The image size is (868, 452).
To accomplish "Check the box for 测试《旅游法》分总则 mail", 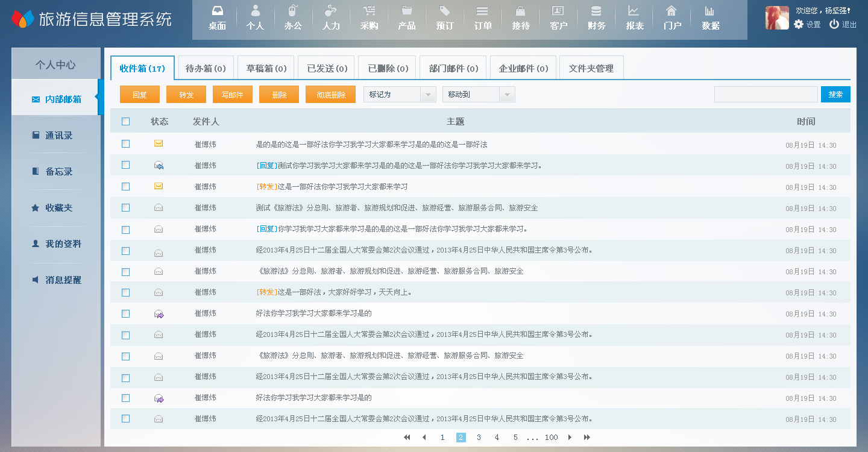I will point(125,207).
